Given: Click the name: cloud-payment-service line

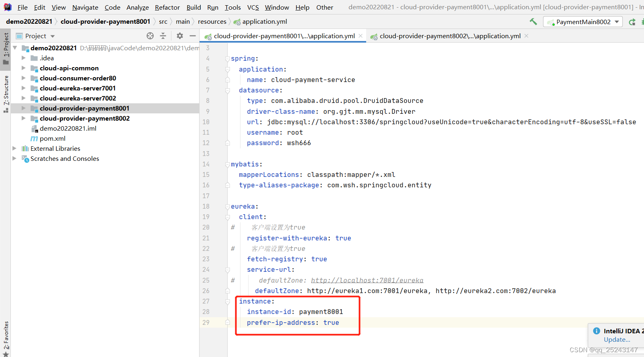Looking at the screenshot, I should coord(301,80).
